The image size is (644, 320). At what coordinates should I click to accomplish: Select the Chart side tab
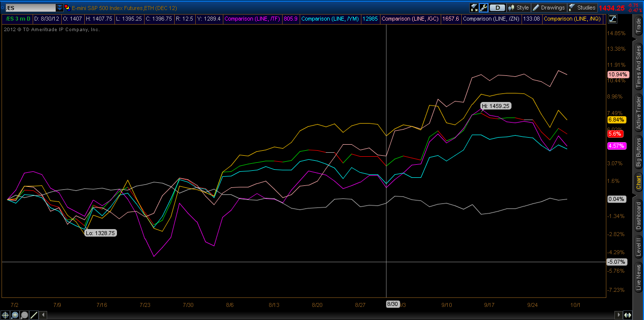(638, 183)
